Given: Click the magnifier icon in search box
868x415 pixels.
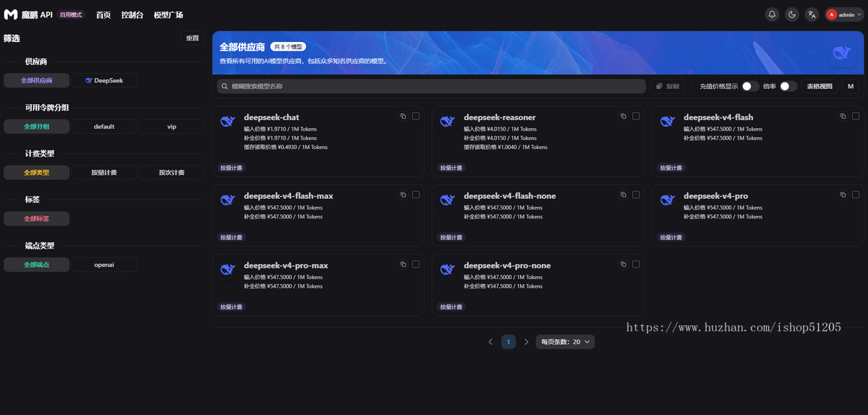Looking at the screenshot, I should point(225,86).
